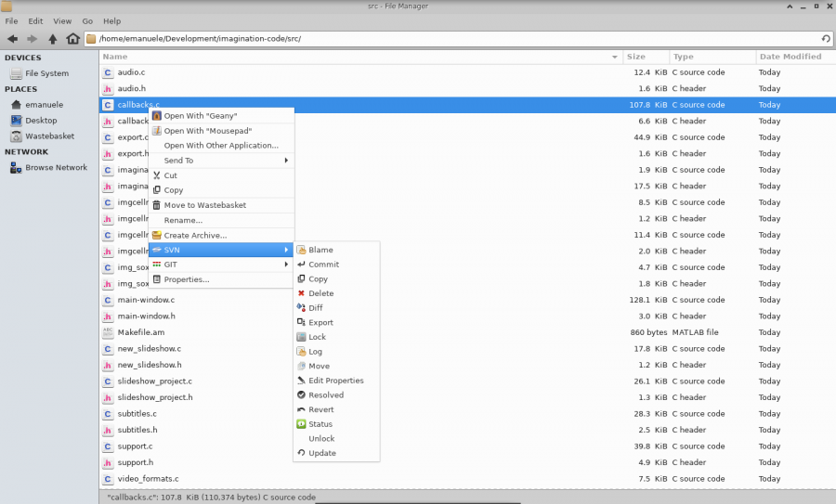This screenshot has width=836, height=504.
Task: Open File System in the sidebar
Action: (47, 73)
